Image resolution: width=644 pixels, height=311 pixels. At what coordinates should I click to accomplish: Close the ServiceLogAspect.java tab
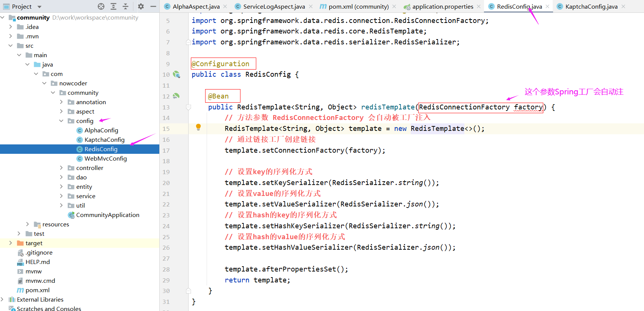click(x=311, y=6)
